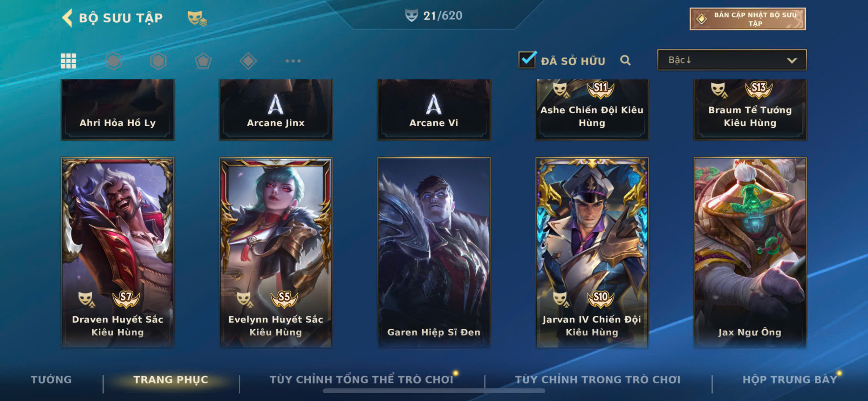This screenshot has width=868, height=401.
Task: Open Tùy Chỉnh Trong Trò Chơi tab
Action: pyautogui.click(x=598, y=379)
